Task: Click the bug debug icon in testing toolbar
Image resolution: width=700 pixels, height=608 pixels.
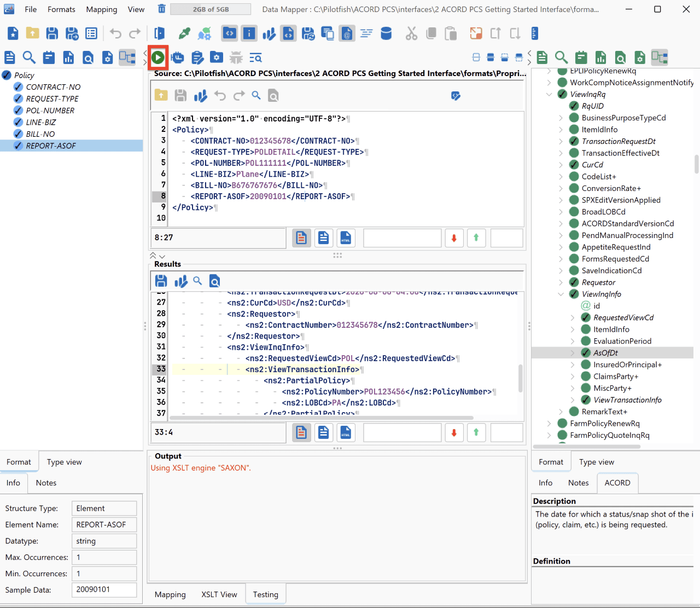Action: click(x=236, y=57)
